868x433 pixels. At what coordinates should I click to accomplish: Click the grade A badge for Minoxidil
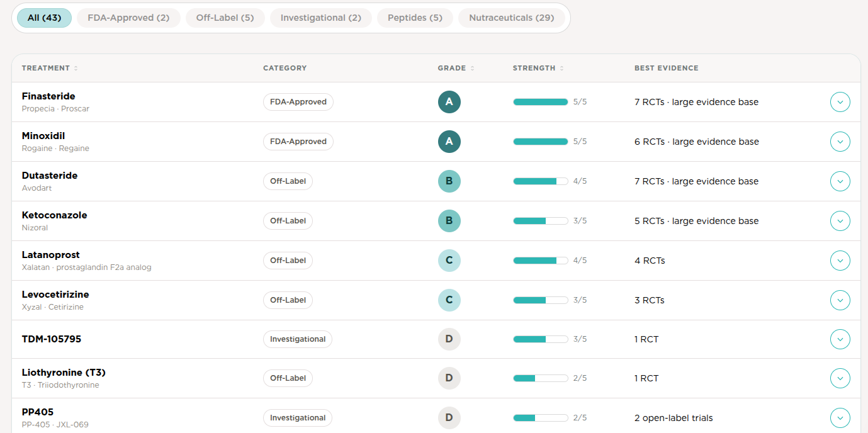[x=449, y=142]
